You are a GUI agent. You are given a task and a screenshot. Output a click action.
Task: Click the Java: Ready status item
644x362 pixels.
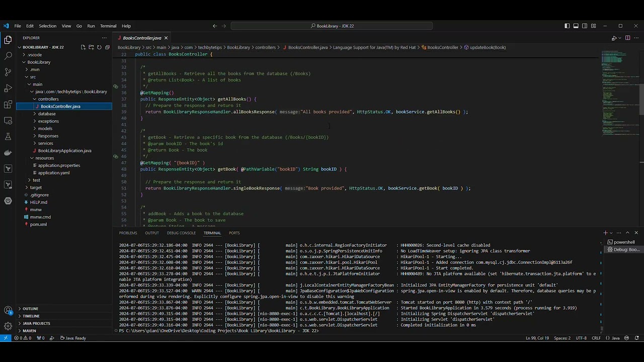(72, 338)
